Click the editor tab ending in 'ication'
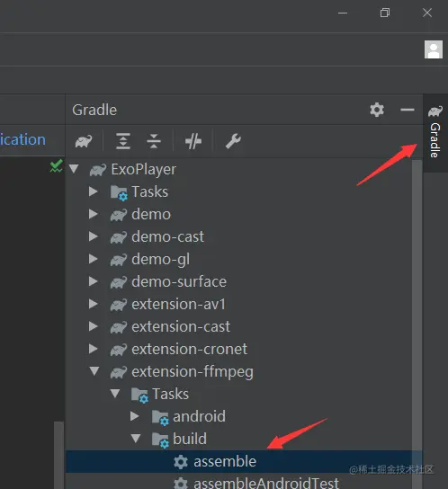Image resolution: width=448 pixels, height=489 pixels. coord(22,139)
